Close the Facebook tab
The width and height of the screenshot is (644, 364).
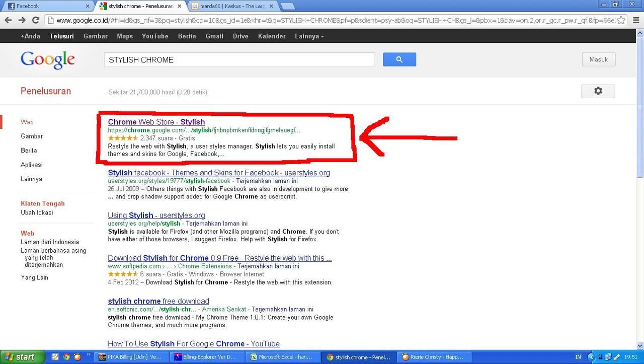tap(88, 6)
